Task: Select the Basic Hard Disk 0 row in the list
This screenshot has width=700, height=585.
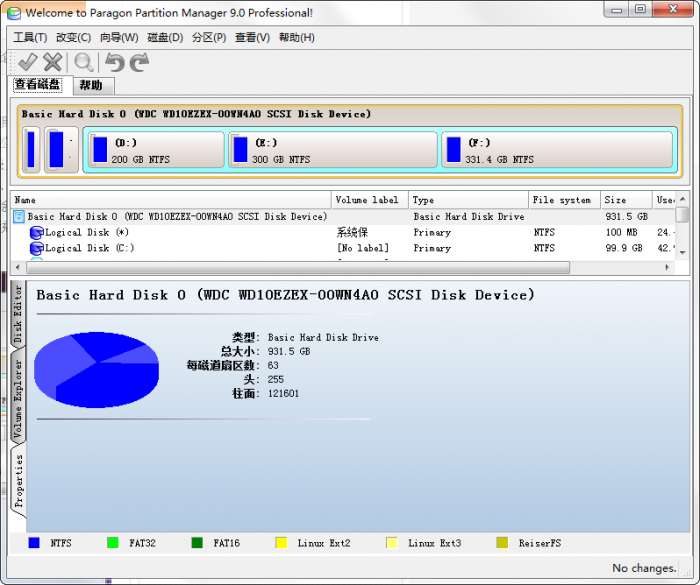Action: pos(343,217)
